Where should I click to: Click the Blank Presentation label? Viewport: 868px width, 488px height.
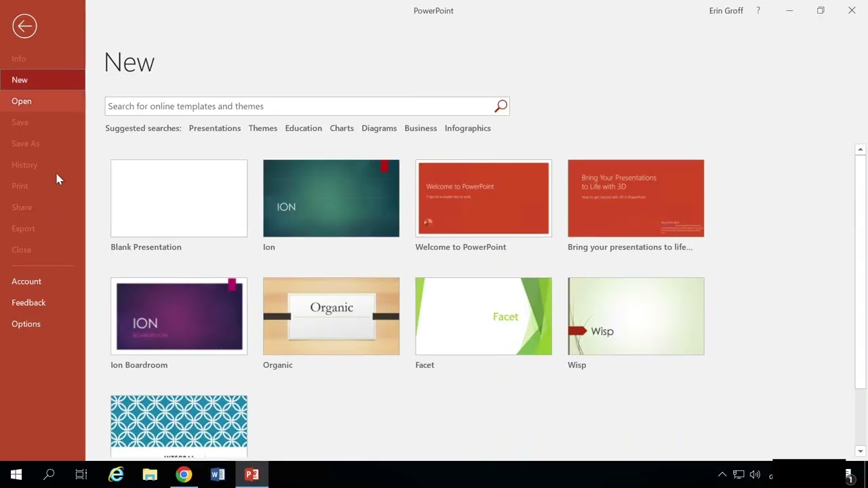tap(146, 247)
